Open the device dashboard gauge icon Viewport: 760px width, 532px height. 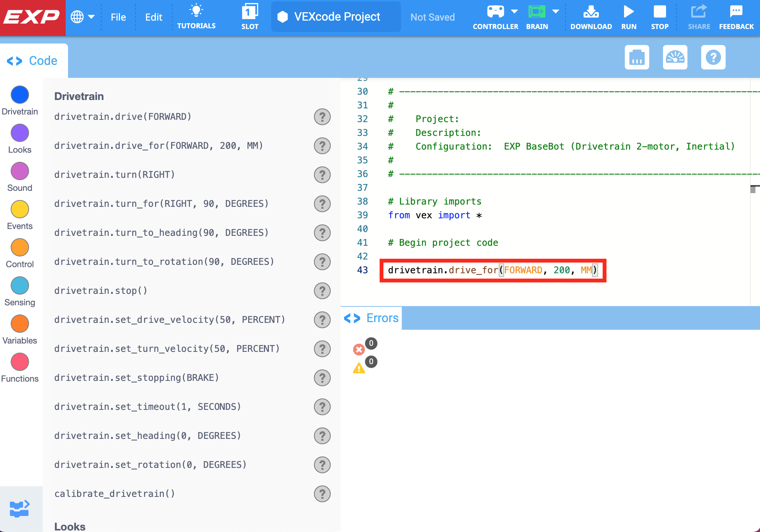(675, 58)
